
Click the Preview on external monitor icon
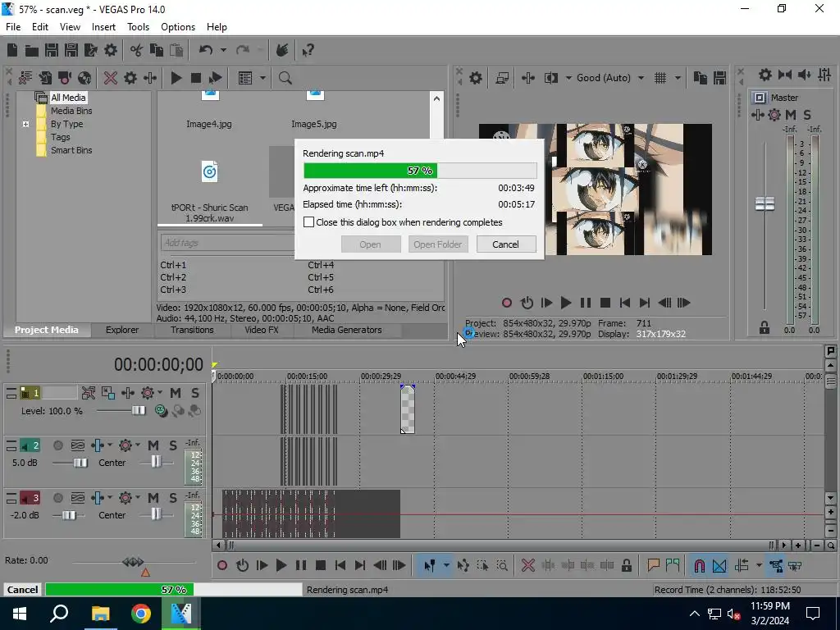tap(502, 78)
